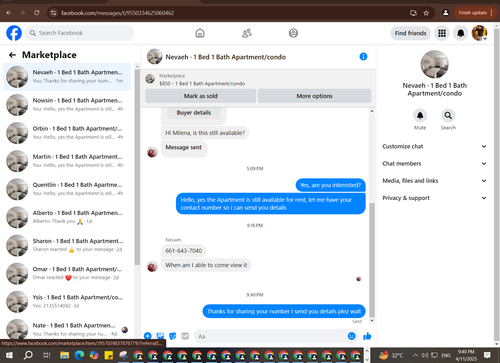500x363 pixels.
Task: Mute this Nevaeh conversation
Action: click(x=420, y=115)
